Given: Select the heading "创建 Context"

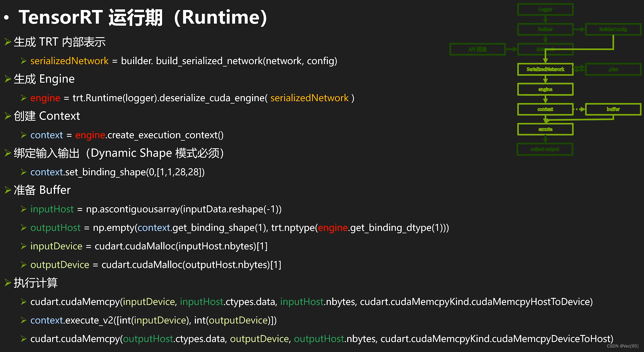Looking at the screenshot, I should tap(47, 116).
